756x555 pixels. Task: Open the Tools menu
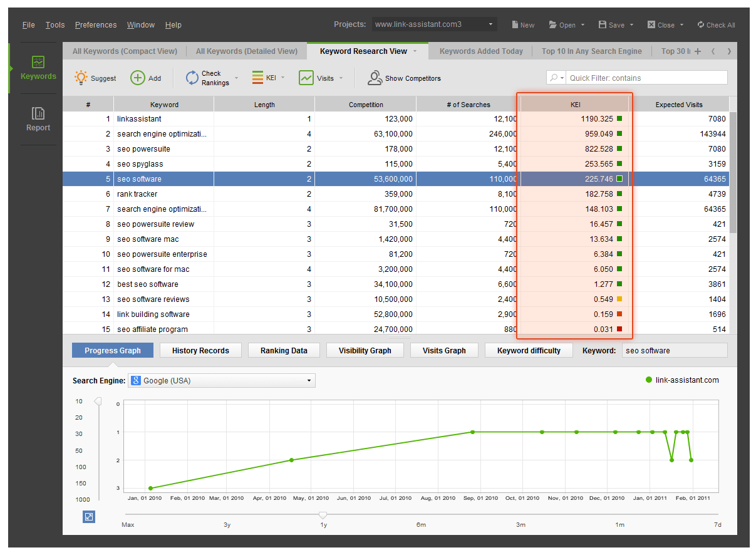(x=55, y=25)
